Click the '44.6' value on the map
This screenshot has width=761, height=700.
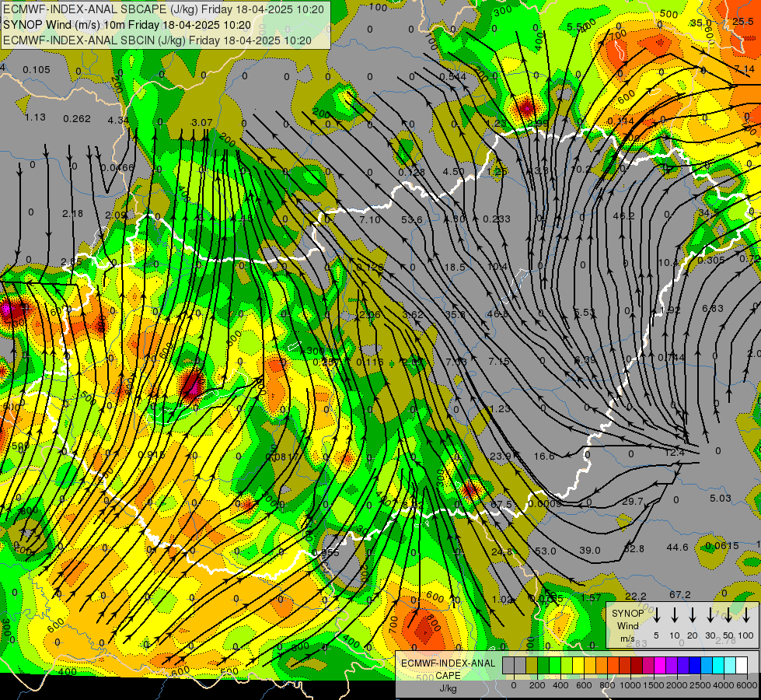(x=677, y=548)
